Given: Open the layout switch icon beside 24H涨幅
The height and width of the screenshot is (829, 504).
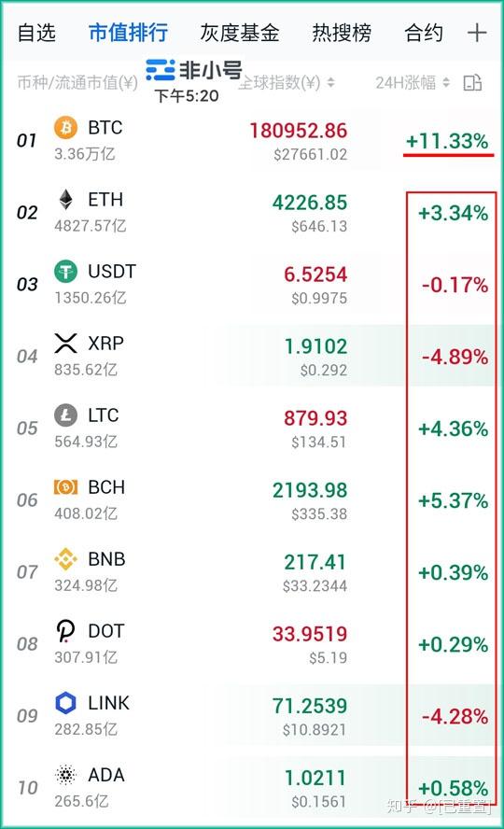Looking at the screenshot, I should 472,82.
